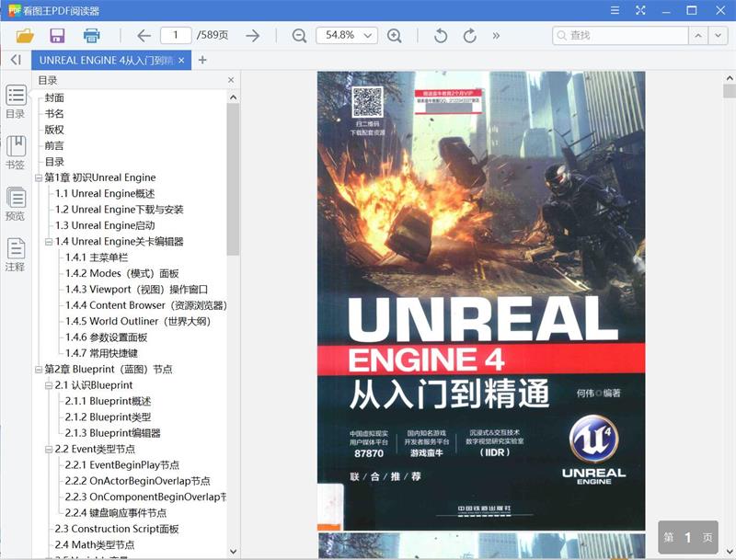Open 2.1.2 Blueprint类型 entry
Image resolution: width=736 pixels, height=560 pixels.
[108, 417]
